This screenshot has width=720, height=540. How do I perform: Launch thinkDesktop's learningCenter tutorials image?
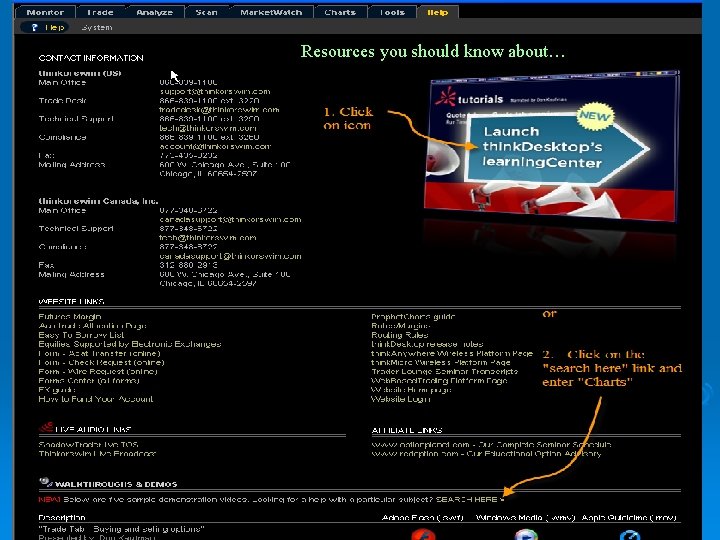tap(551, 146)
